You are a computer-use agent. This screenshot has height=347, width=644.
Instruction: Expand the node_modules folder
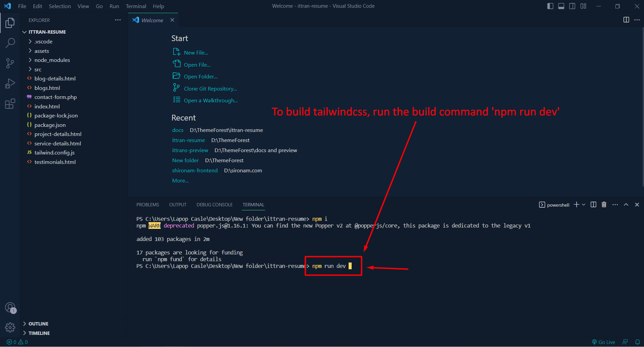coord(74,60)
